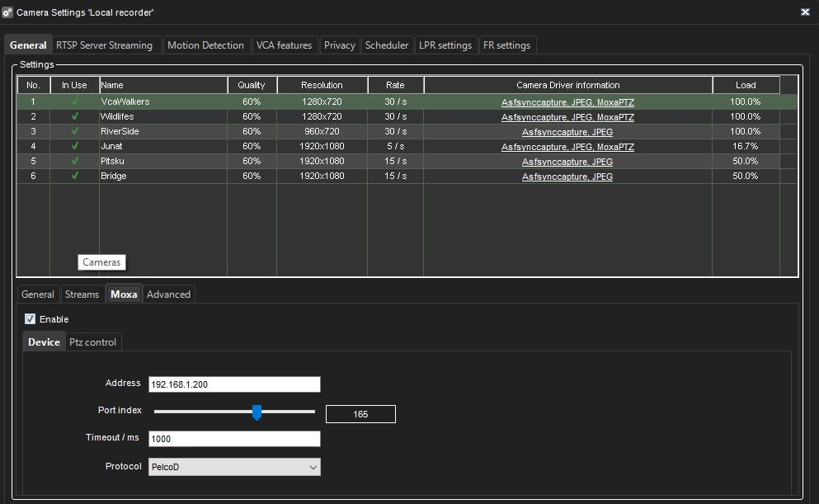
Task: Open the Protocol PelcoD dropdown
Action: click(234, 467)
